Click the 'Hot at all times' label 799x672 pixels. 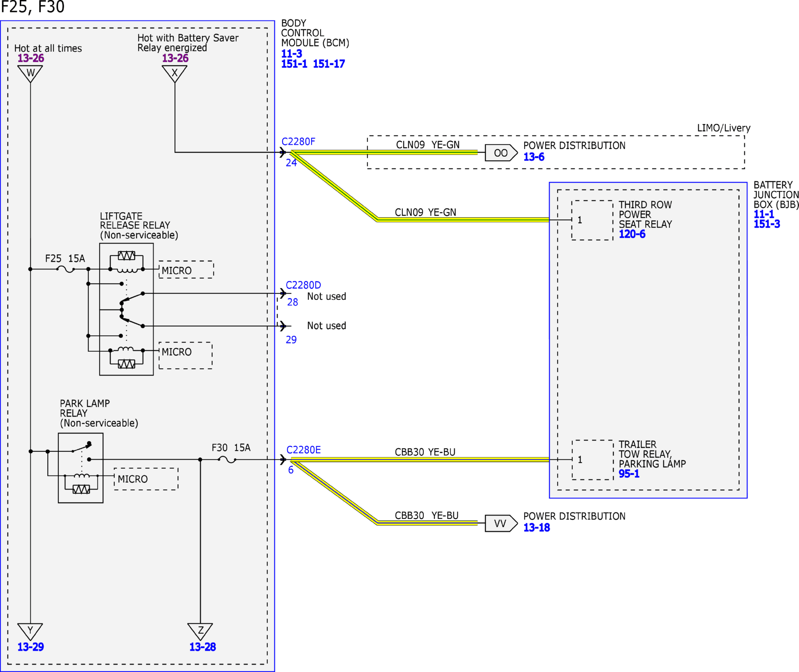coord(48,48)
